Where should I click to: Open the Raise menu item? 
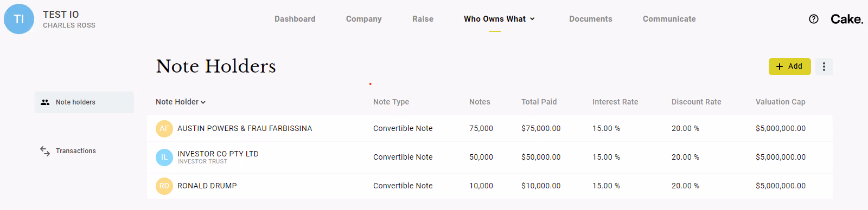423,19
